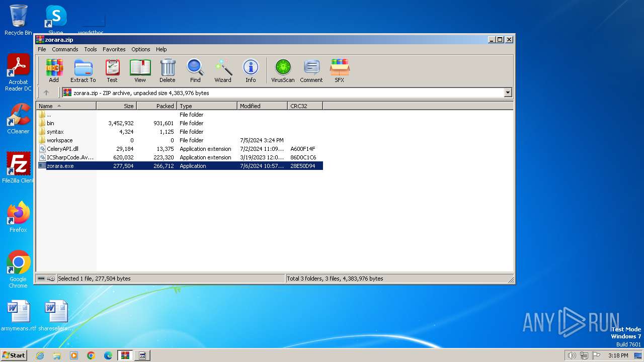The width and height of the screenshot is (644, 362).
Task: Create SFX self-extracting archive
Action: [340, 70]
